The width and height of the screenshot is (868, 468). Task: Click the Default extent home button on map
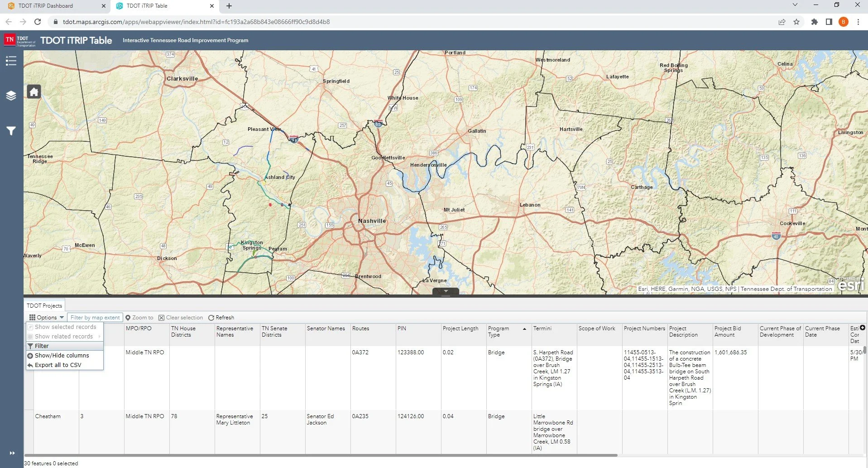(x=34, y=91)
